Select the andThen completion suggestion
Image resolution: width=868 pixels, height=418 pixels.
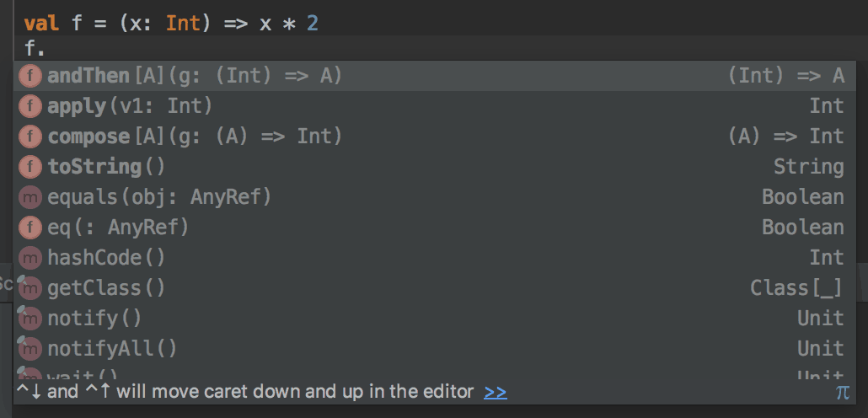pos(195,76)
